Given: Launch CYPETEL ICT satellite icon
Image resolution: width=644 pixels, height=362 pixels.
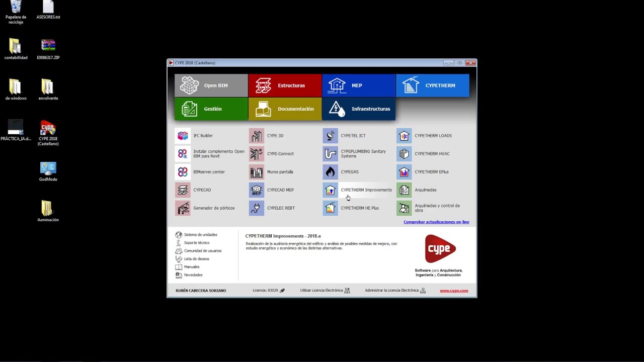Looking at the screenshot, I should [x=331, y=136].
